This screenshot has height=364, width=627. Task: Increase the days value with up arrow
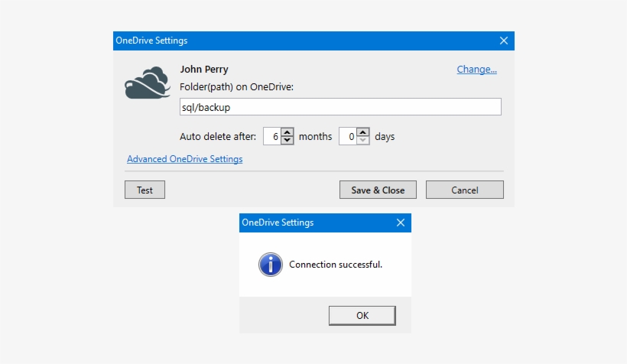click(362, 132)
